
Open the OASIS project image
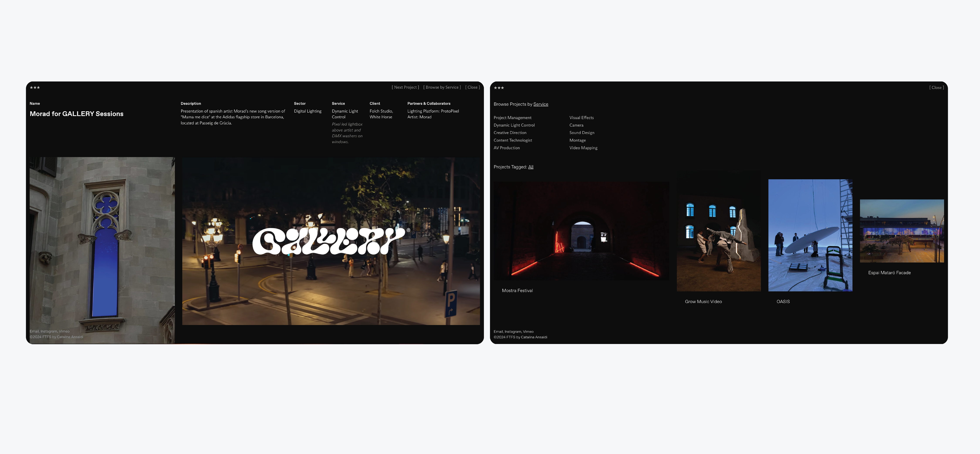tap(810, 235)
